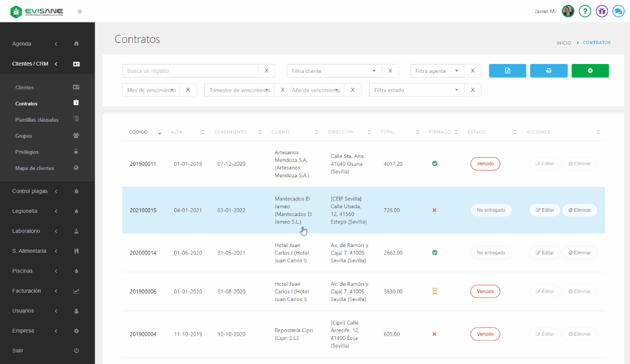This screenshot has width=630, height=364.
Task: Open the chat bubbles icon
Action: click(x=618, y=11)
